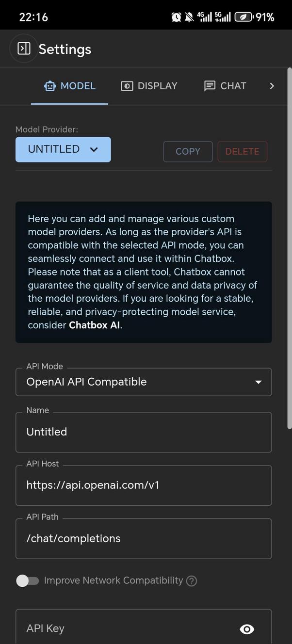Viewport: 292px width, 644px height.
Task: Click the robot icon on Model tab
Action: 50,86
